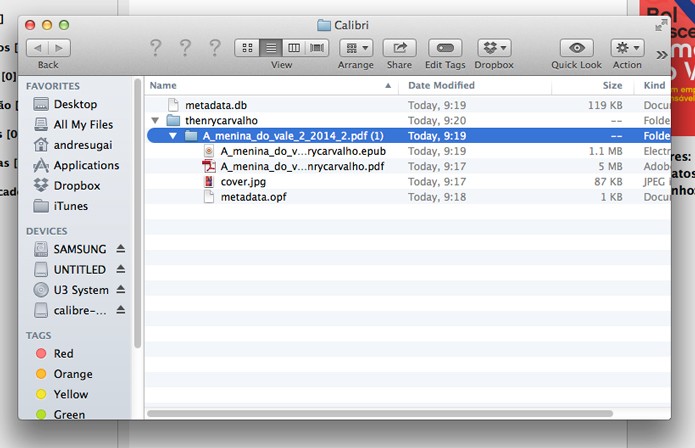Switch to Cover Flow view
The width and height of the screenshot is (695, 448).
pos(317,48)
